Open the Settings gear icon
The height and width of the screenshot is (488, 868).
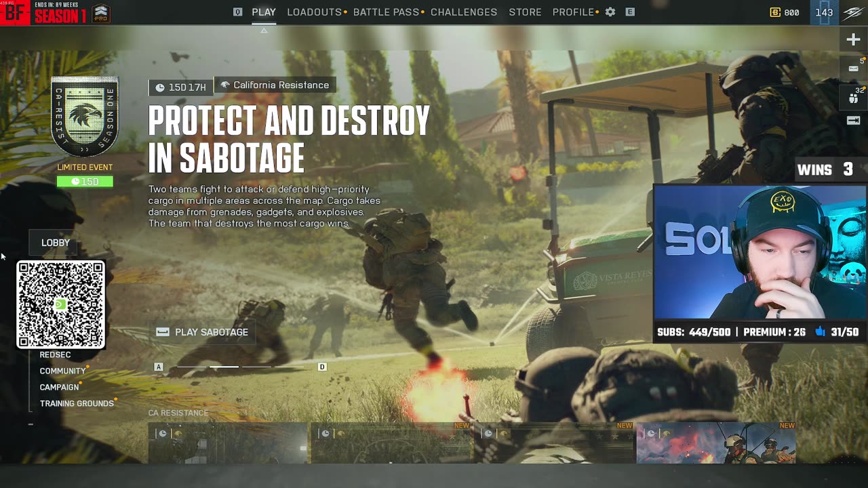(x=610, y=12)
